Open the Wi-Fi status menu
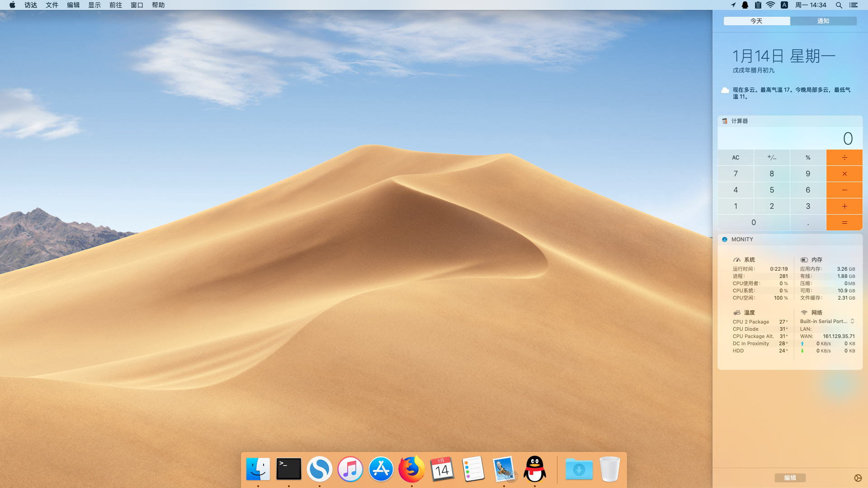Image resolution: width=868 pixels, height=488 pixels. (x=771, y=5)
